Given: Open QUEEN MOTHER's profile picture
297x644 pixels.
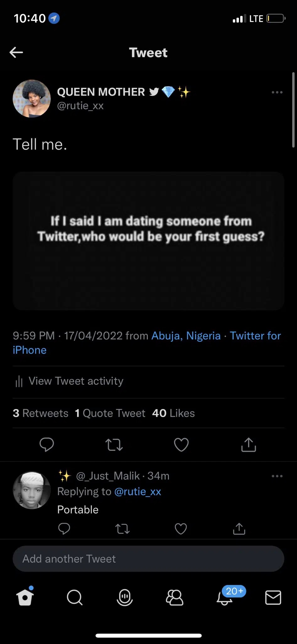Looking at the screenshot, I should [x=32, y=99].
